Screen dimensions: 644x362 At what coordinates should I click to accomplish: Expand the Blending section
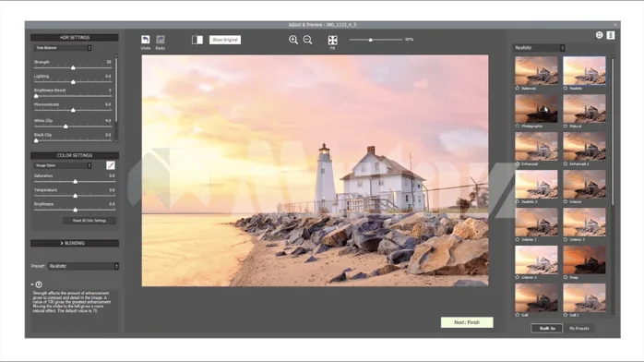coord(75,243)
